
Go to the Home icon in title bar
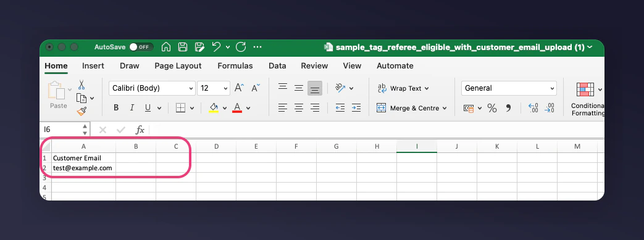pos(166,47)
